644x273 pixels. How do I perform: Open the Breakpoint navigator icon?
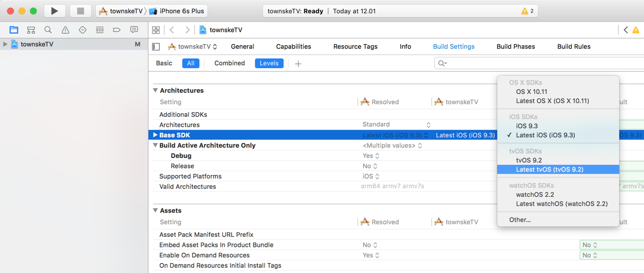tap(117, 30)
